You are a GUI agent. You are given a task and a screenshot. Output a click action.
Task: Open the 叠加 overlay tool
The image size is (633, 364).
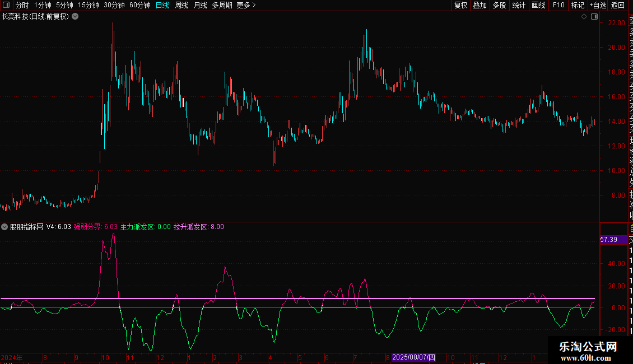(480, 5)
